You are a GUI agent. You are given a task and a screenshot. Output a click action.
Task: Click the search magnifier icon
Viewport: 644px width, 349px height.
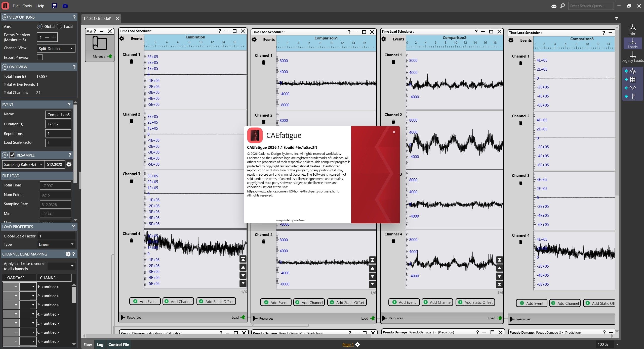(562, 6)
